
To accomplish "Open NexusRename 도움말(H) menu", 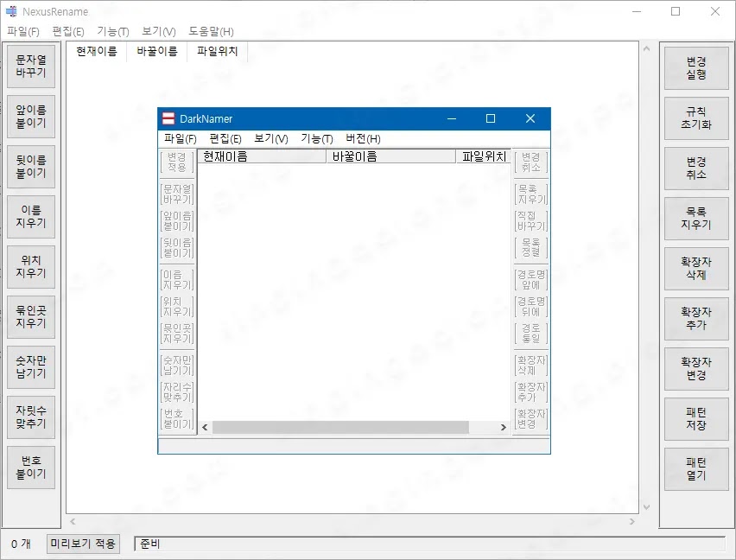I will click(x=211, y=31).
